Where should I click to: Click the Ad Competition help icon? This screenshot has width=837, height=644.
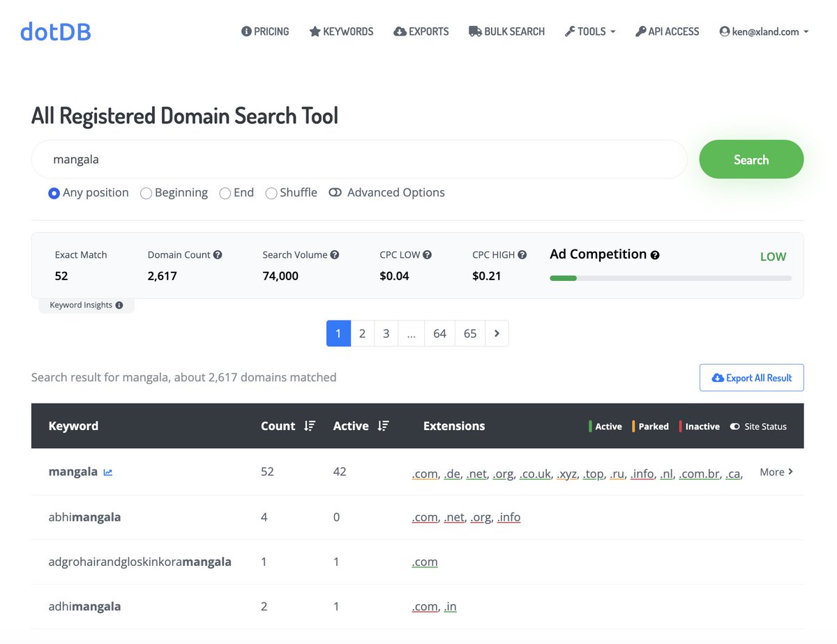click(655, 255)
